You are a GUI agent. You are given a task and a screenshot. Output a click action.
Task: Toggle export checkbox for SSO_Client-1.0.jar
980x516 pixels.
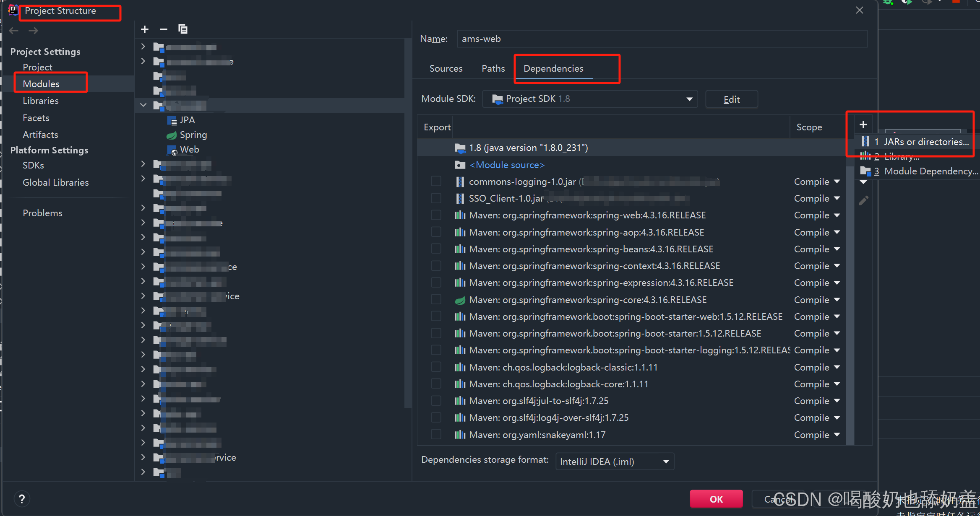click(x=436, y=198)
